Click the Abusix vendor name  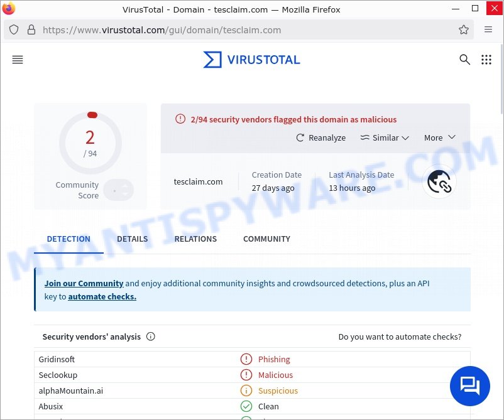[50, 407]
